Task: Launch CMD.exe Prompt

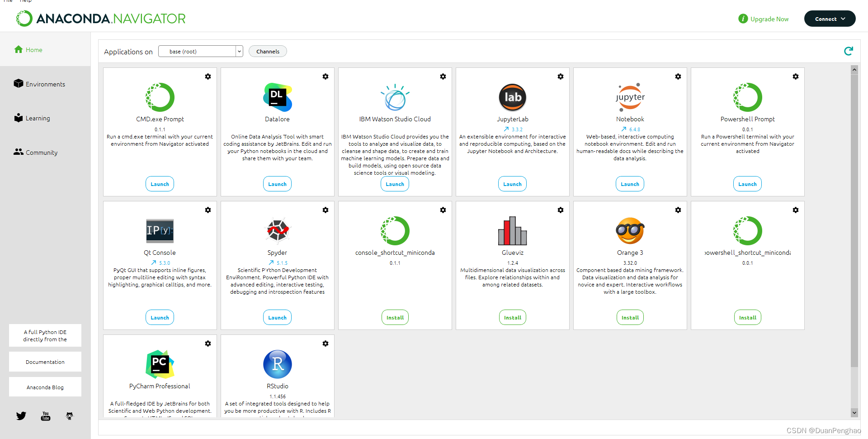Action: (x=160, y=184)
